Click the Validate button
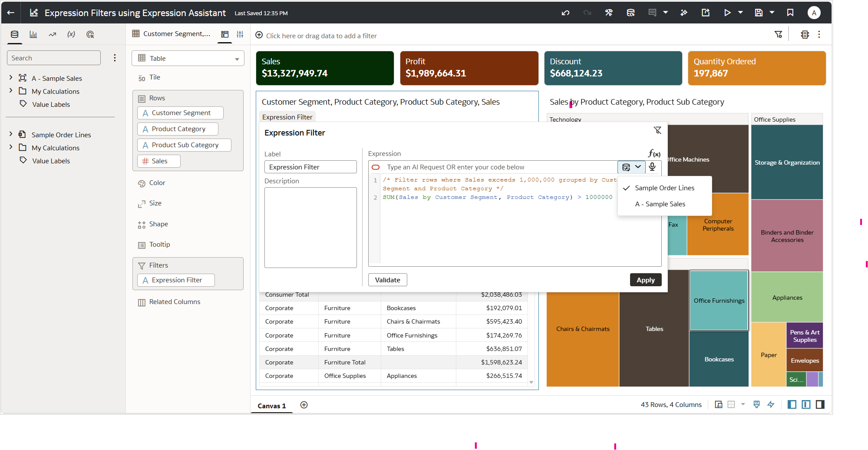This screenshot has width=868, height=450. point(388,280)
